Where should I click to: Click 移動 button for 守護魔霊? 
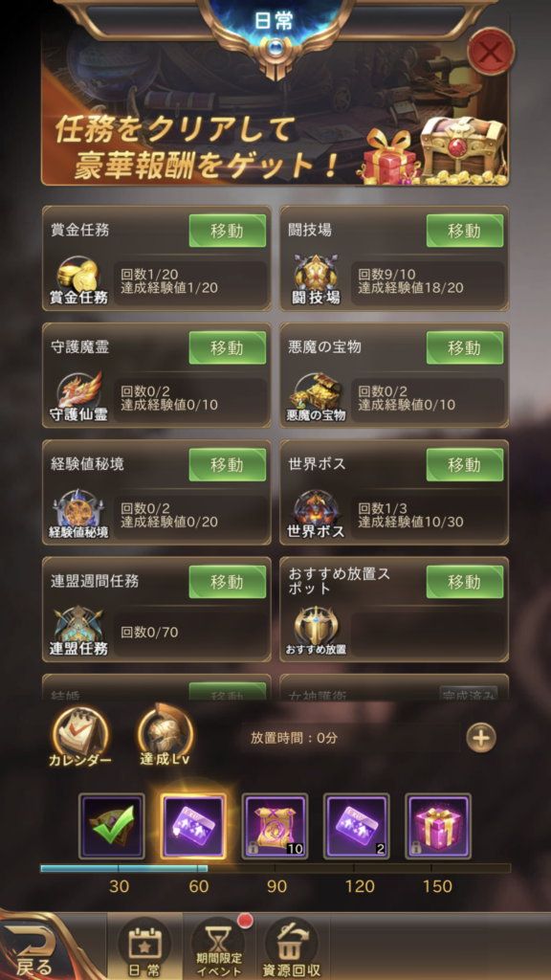pyautogui.click(x=228, y=348)
